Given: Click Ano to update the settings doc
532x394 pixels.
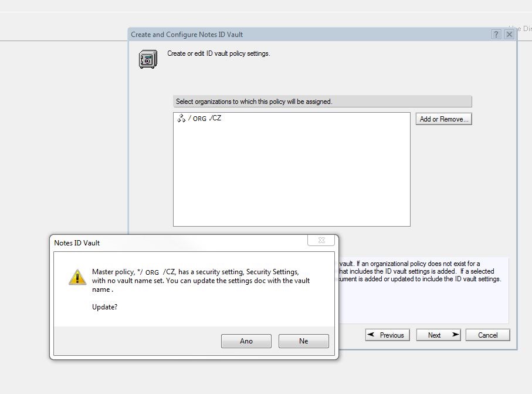Looking at the screenshot, I should [246, 341].
